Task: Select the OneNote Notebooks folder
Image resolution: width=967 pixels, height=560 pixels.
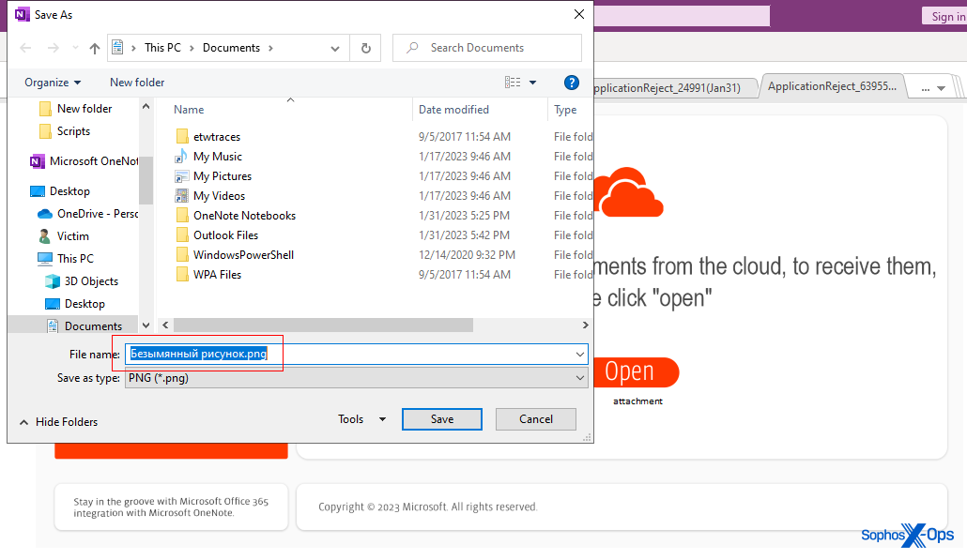Action: point(244,216)
